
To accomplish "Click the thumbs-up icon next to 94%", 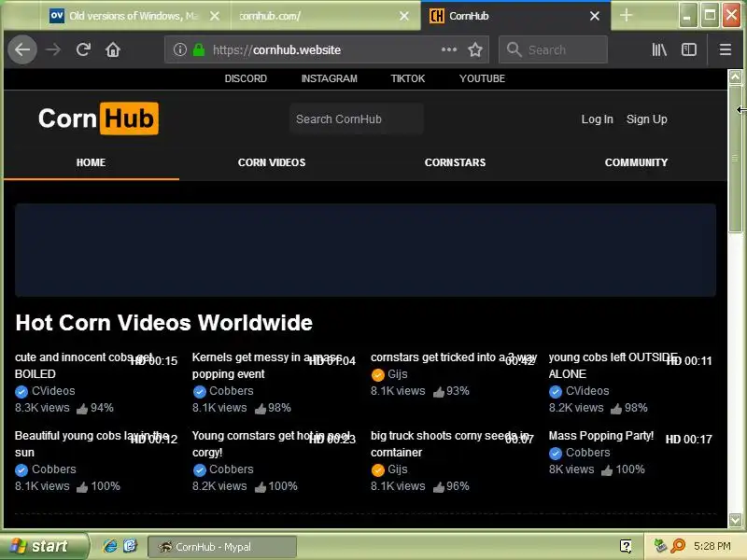I will (82, 409).
